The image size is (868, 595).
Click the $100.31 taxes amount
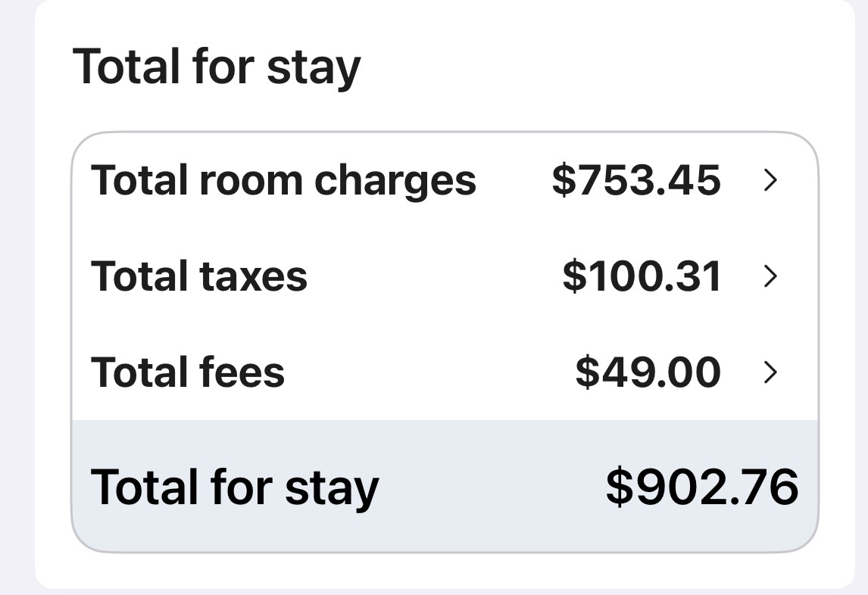642,276
